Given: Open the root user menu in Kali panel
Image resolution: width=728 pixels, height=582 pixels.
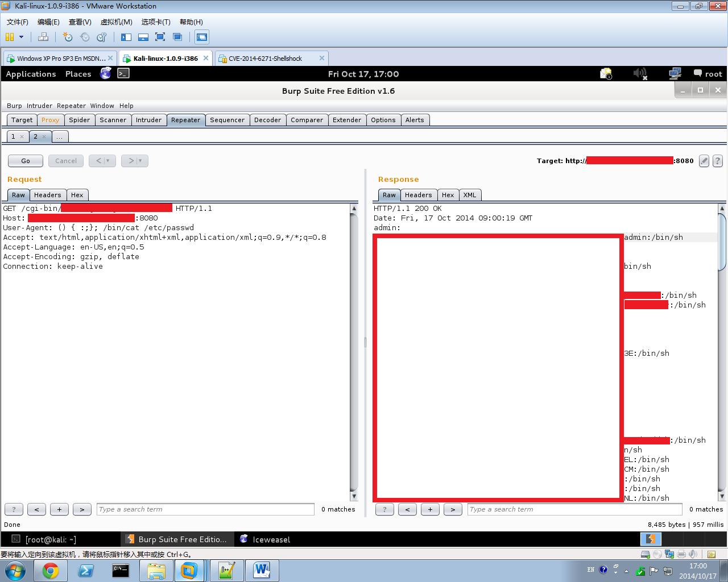Looking at the screenshot, I should coord(708,74).
